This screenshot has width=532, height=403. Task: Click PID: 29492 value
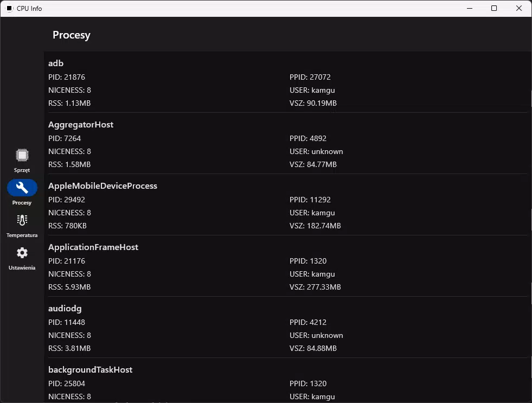(67, 200)
